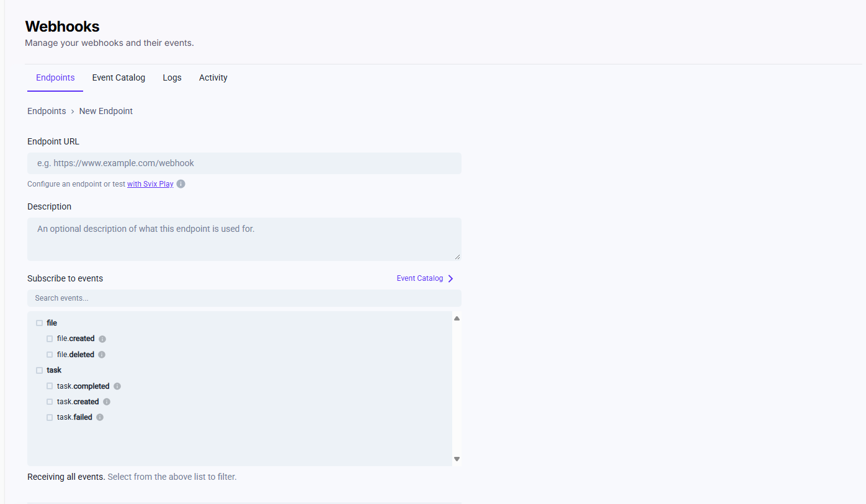Click into the Description text area
This screenshot has height=504, width=866.
tap(244, 239)
